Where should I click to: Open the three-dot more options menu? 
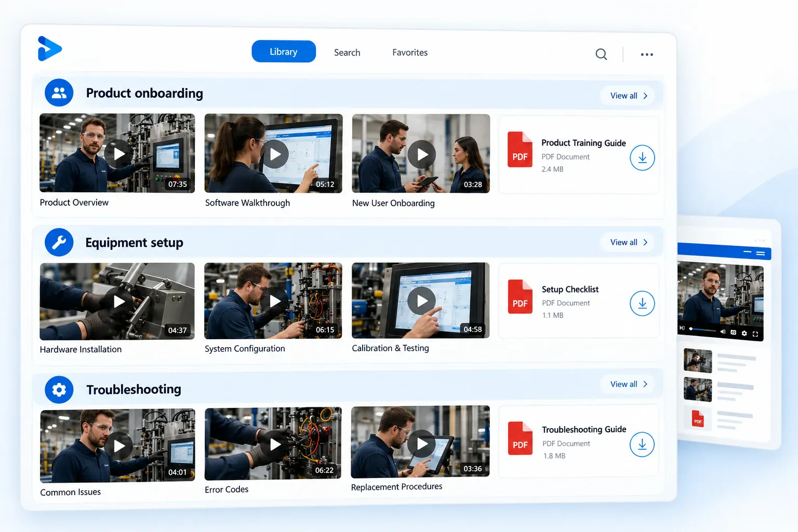click(647, 55)
